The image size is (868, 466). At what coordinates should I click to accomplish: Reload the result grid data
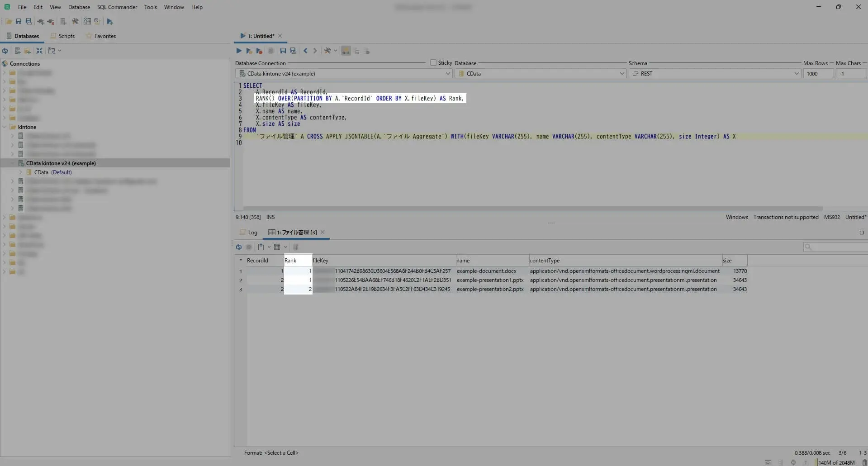239,247
